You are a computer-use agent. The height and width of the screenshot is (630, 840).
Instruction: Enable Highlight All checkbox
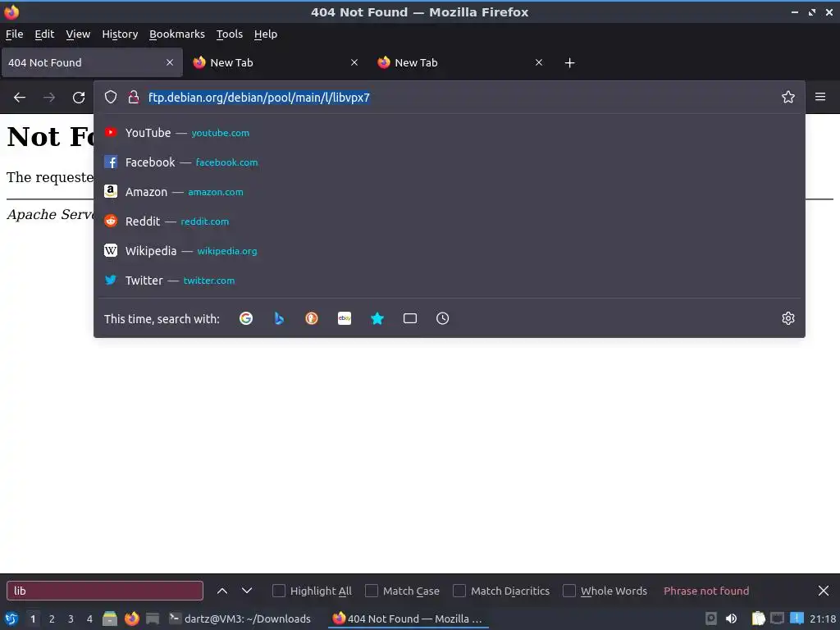pos(279,591)
